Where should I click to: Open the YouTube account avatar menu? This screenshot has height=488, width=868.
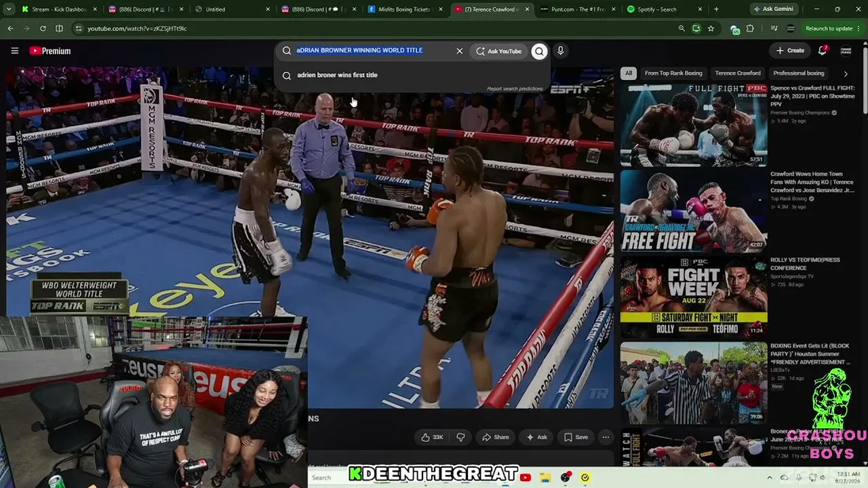(x=846, y=51)
